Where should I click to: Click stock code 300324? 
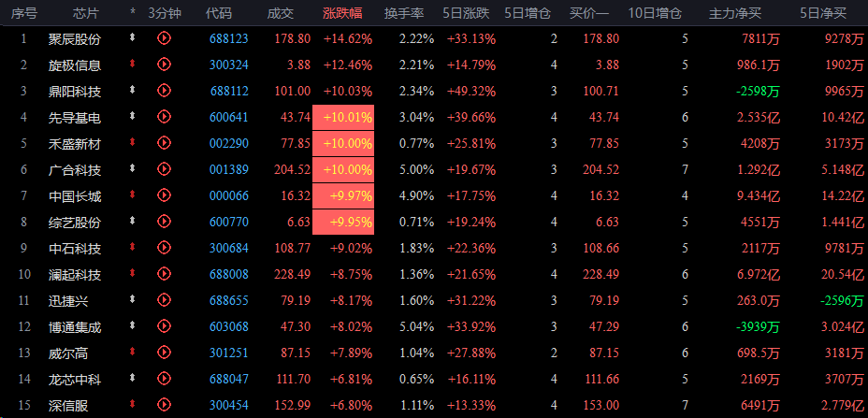229,65
